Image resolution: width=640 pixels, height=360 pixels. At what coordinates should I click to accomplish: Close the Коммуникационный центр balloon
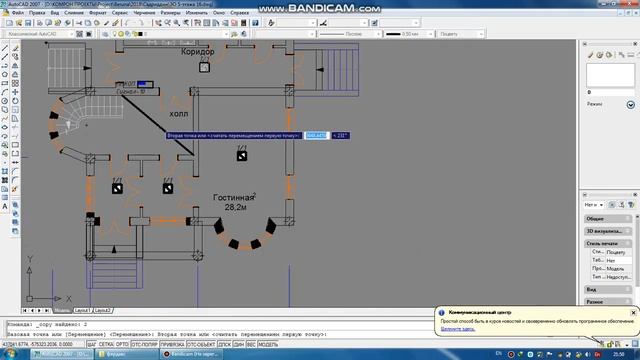click(x=633, y=313)
